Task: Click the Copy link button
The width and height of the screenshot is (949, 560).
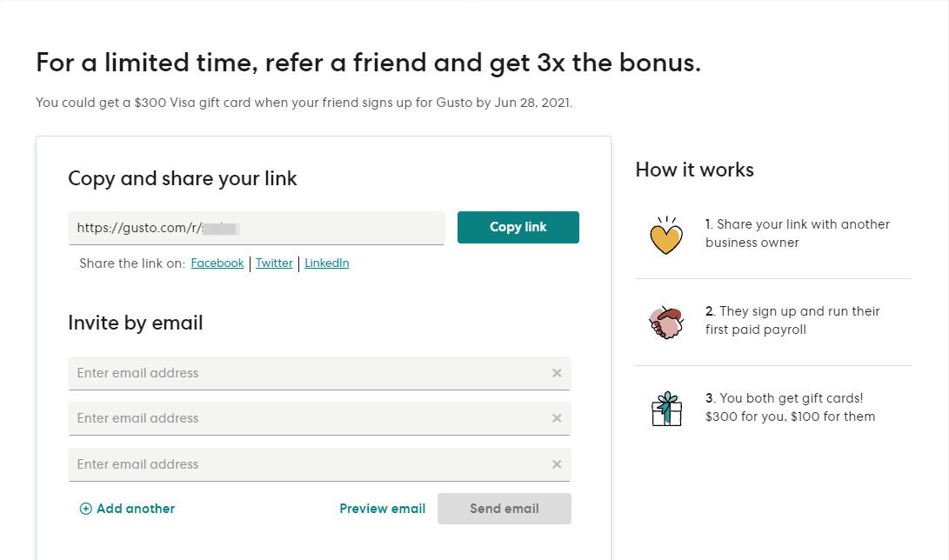Action: [518, 227]
